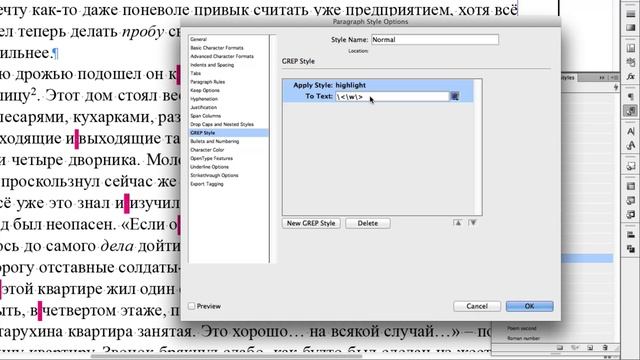
Task: Move GREP style up with arrow button
Action: (x=458, y=223)
